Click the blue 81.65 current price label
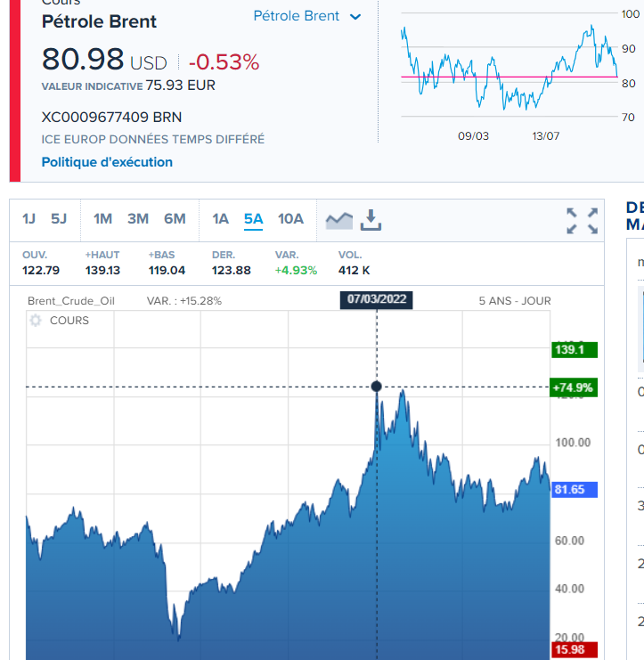 (575, 490)
